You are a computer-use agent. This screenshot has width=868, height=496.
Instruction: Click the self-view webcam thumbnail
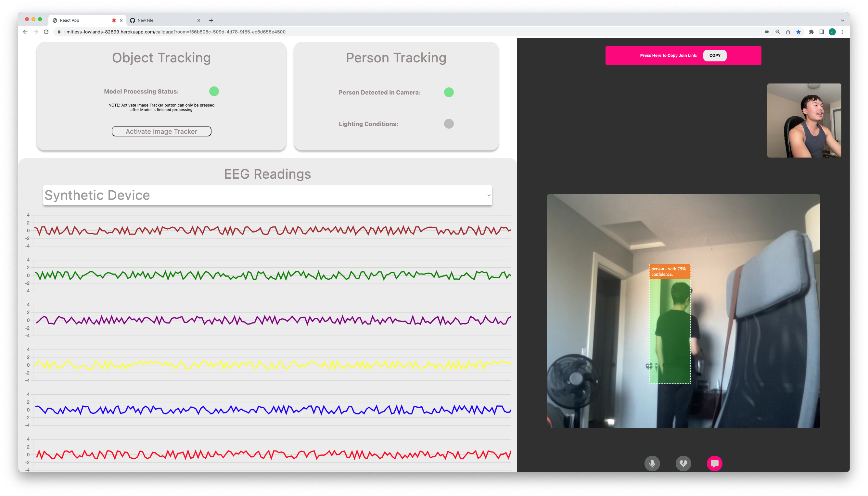804,121
